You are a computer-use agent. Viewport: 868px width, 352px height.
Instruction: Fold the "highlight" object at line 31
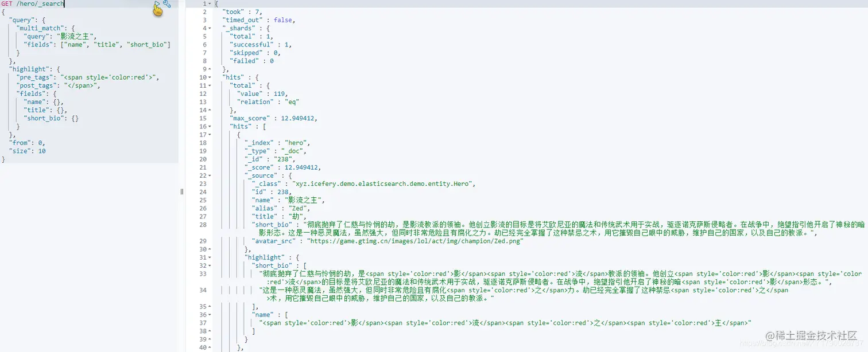tap(210, 257)
